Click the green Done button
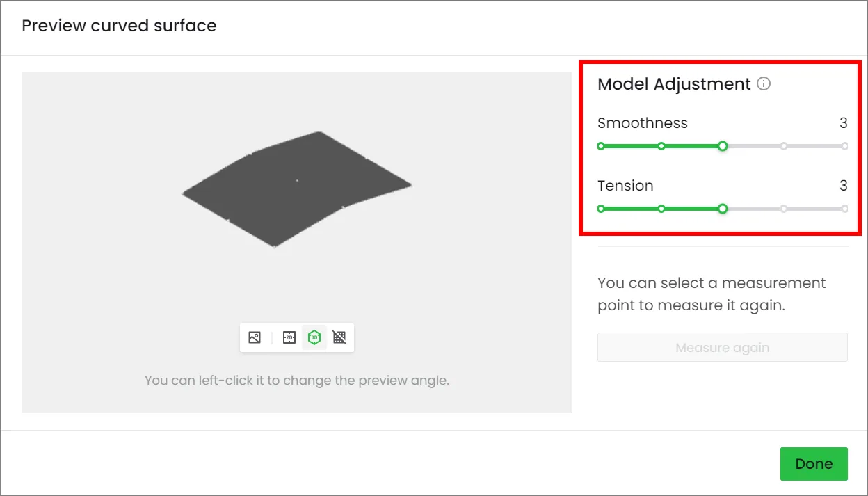 pyautogui.click(x=814, y=464)
